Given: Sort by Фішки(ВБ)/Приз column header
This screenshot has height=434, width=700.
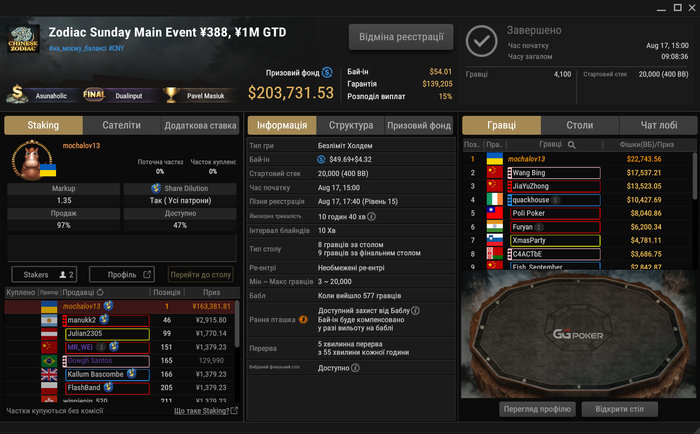Looking at the screenshot, I should [646, 144].
